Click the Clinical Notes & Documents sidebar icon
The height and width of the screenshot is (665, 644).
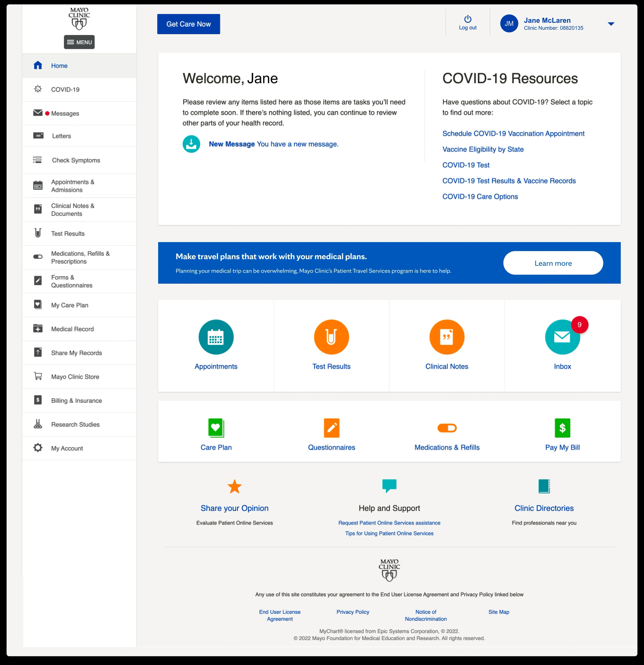point(38,209)
